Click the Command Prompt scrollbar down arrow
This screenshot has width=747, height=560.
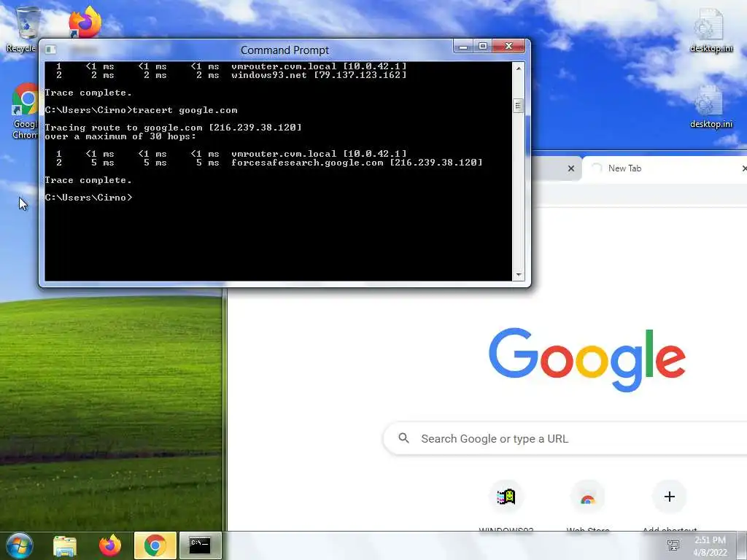519,275
